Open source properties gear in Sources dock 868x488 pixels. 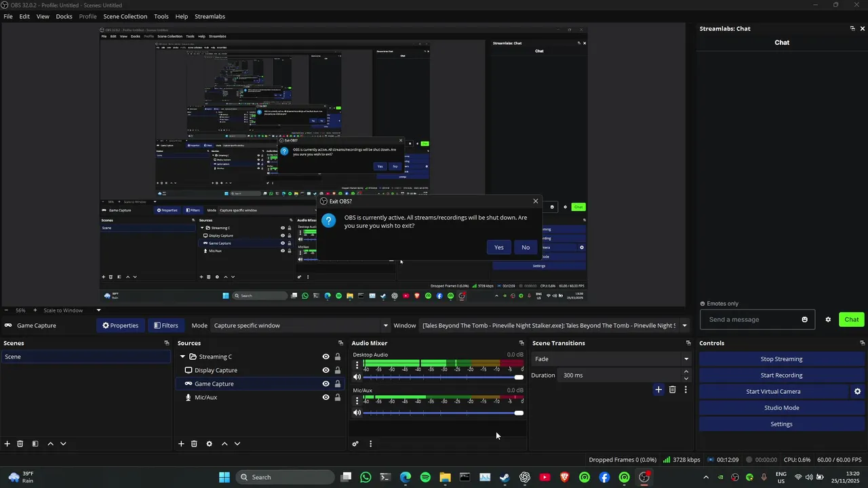tap(209, 444)
